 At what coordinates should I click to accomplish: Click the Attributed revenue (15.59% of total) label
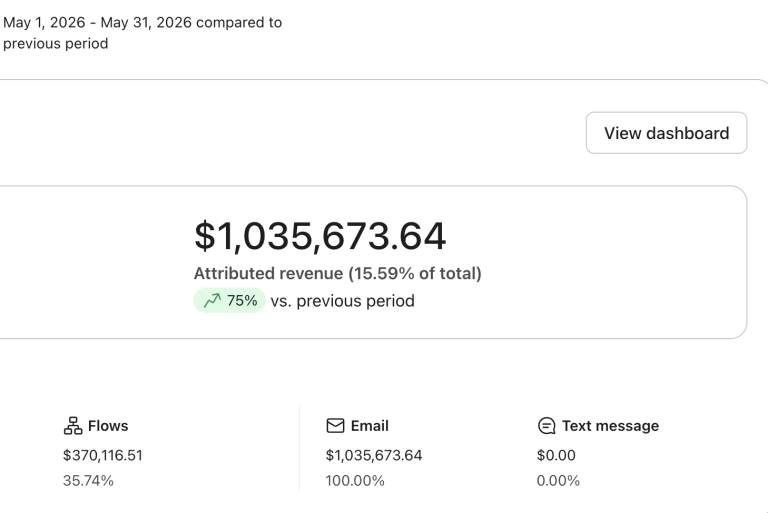337,273
